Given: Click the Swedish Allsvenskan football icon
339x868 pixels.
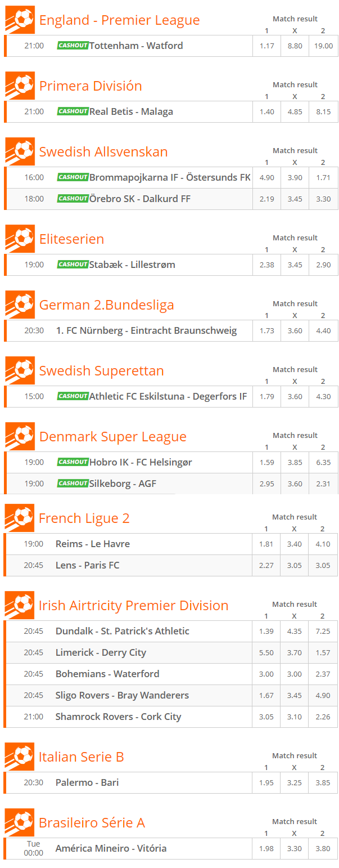Looking at the screenshot, I should pos(20,151).
